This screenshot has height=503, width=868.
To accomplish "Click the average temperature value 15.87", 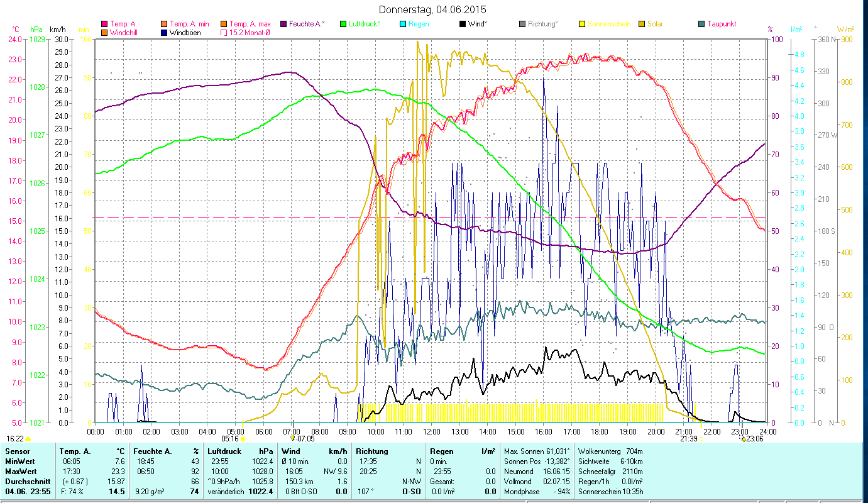I will (116, 481).
